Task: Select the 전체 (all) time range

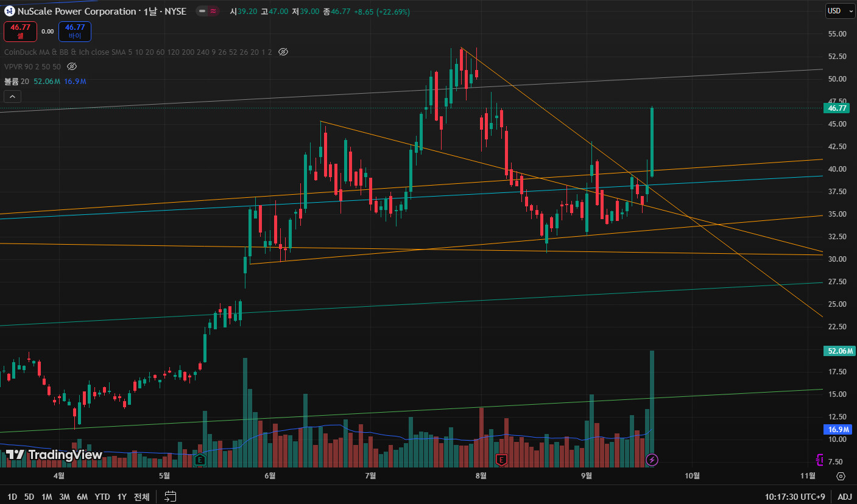Action: [x=141, y=497]
